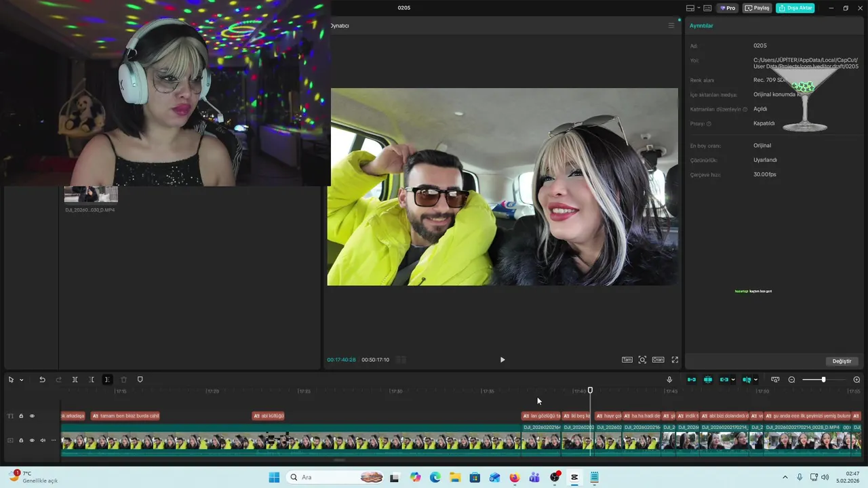
Task: Change the window layout icon
Action: click(690, 8)
